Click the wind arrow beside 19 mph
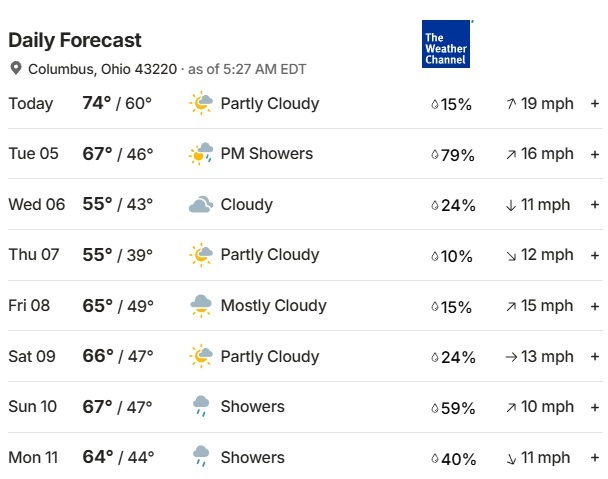Screen dimensions: 608x479 pos(511,104)
